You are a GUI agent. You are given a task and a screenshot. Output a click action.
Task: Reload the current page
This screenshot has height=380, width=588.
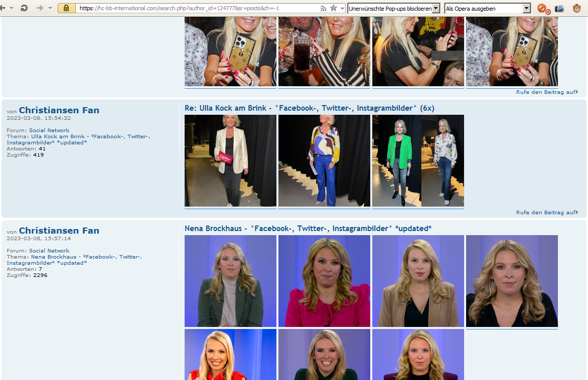point(24,8)
